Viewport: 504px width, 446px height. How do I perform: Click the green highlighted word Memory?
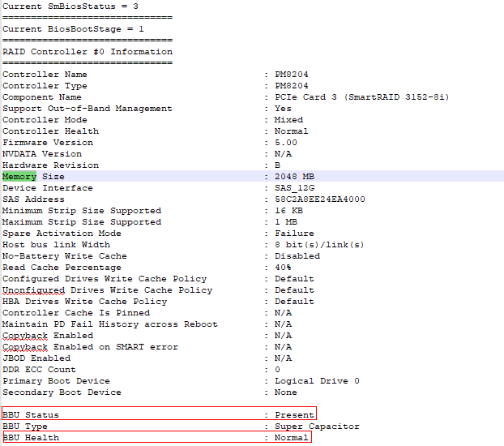pos(19,177)
